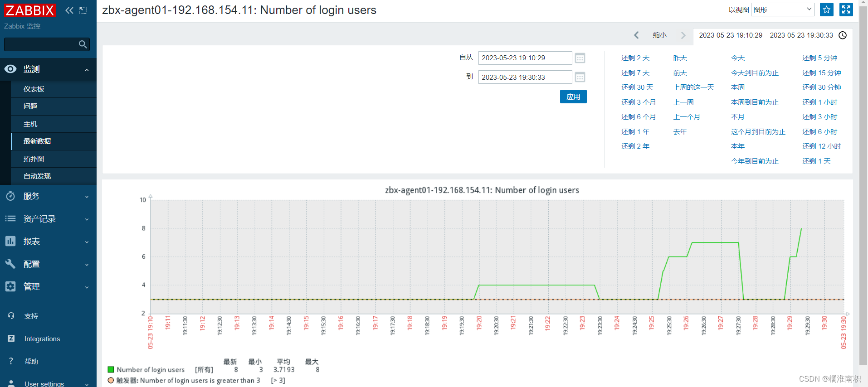Click the inventory list icon
The width and height of the screenshot is (868, 387).
[x=10, y=218]
